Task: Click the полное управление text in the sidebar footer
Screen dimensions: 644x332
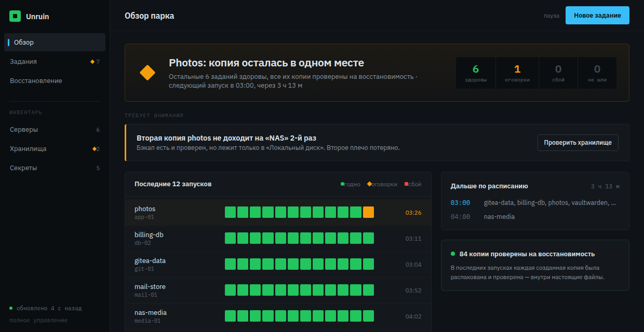Action: tap(38, 320)
